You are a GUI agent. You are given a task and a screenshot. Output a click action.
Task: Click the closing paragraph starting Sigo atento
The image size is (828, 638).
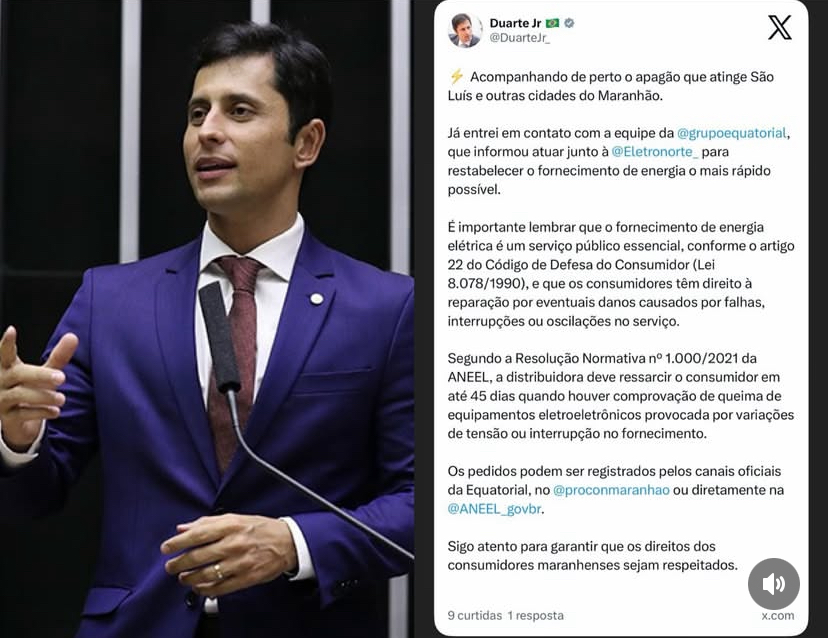click(592, 556)
